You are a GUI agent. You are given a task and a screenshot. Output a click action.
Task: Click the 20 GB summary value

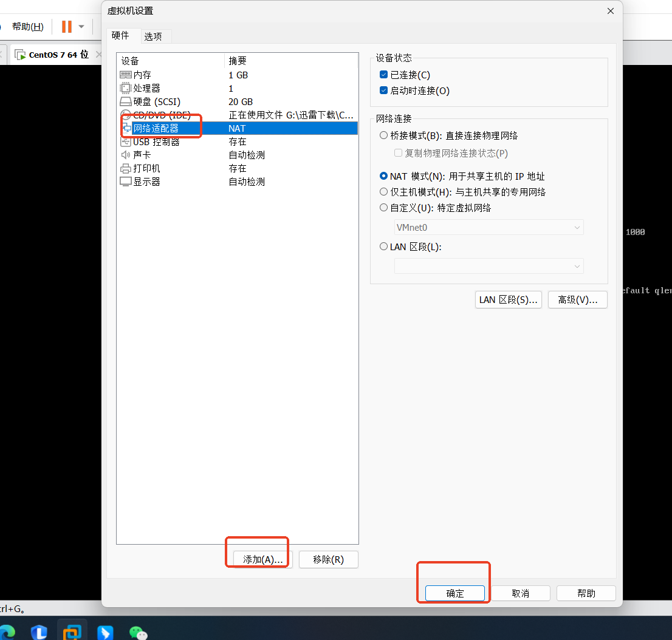click(241, 101)
